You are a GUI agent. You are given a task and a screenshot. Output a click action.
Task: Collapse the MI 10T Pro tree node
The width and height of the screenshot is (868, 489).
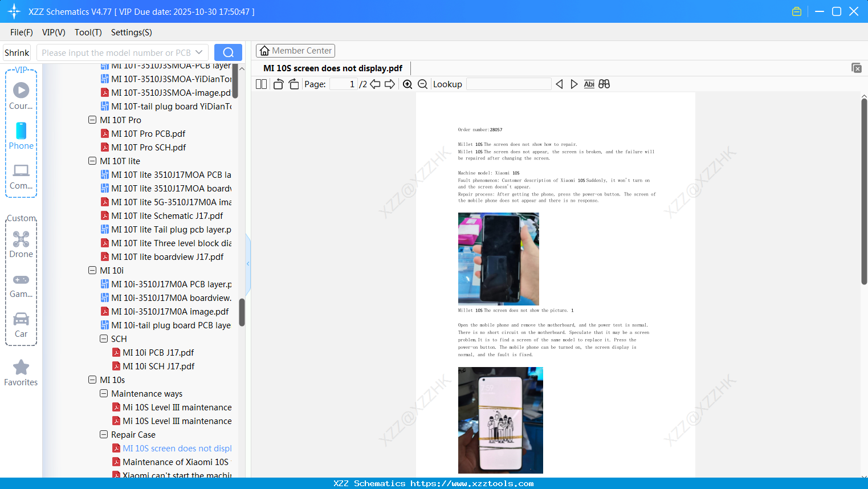point(92,120)
